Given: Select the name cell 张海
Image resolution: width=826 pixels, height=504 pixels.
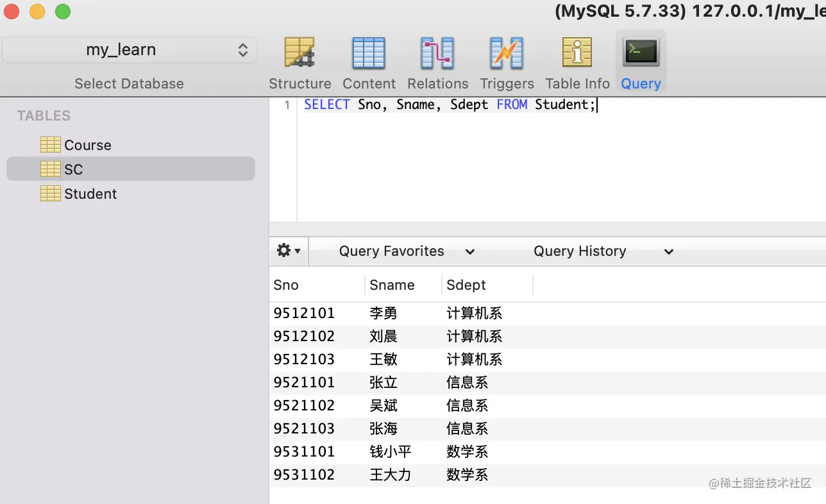Looking at the screenshot, I should (383, 429).
